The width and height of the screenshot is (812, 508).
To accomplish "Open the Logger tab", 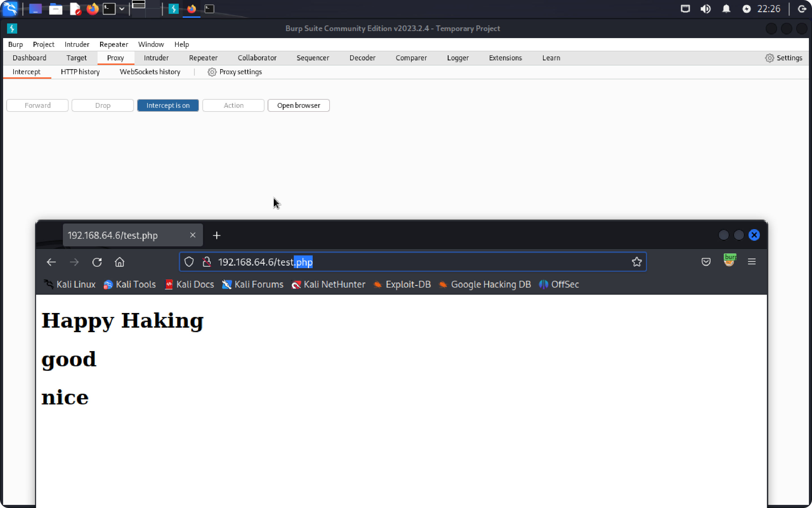I will pyautogui.click(x=458, y=58).
